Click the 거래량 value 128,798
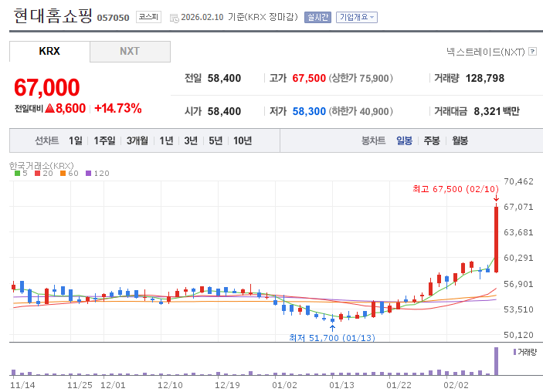The width and height of the screenshot is (543, 392). click(x=485, y=78)
